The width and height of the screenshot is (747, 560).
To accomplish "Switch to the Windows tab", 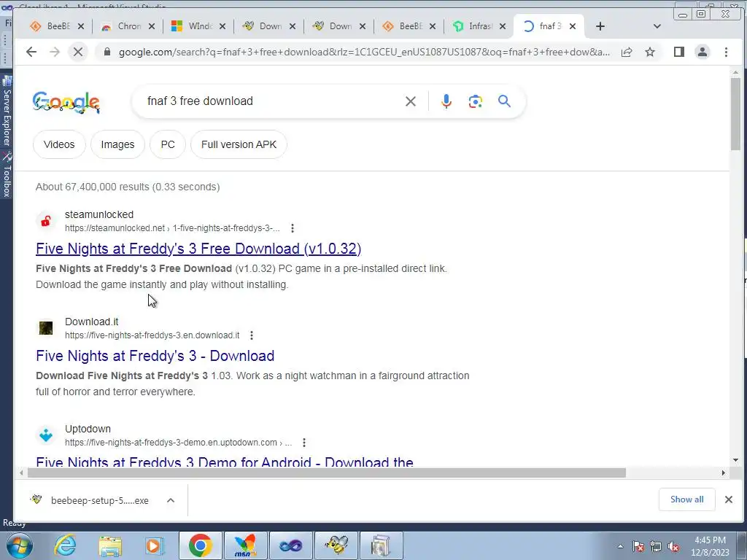I will point(198,26).
